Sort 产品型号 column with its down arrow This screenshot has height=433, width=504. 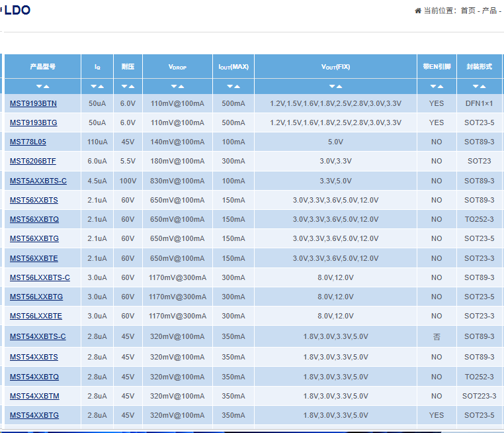tap(39, 86)
